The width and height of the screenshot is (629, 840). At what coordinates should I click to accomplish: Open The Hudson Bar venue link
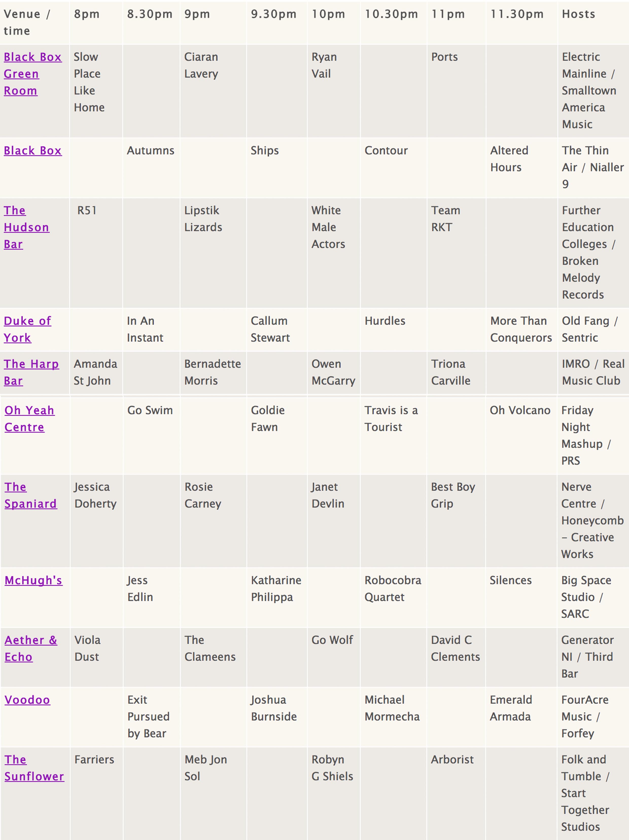tap(26, 227)
